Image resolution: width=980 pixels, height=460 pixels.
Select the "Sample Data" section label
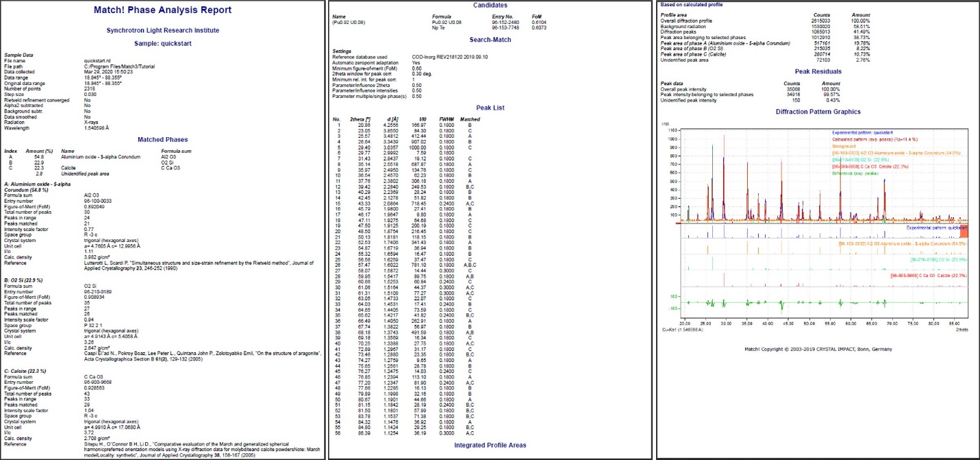click(18, 54)
